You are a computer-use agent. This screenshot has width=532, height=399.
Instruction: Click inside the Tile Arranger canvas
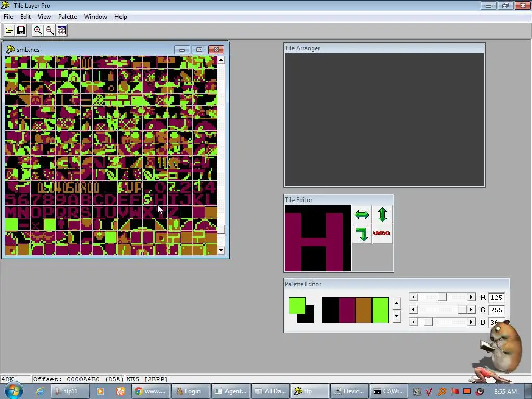[x=384, y=119]
